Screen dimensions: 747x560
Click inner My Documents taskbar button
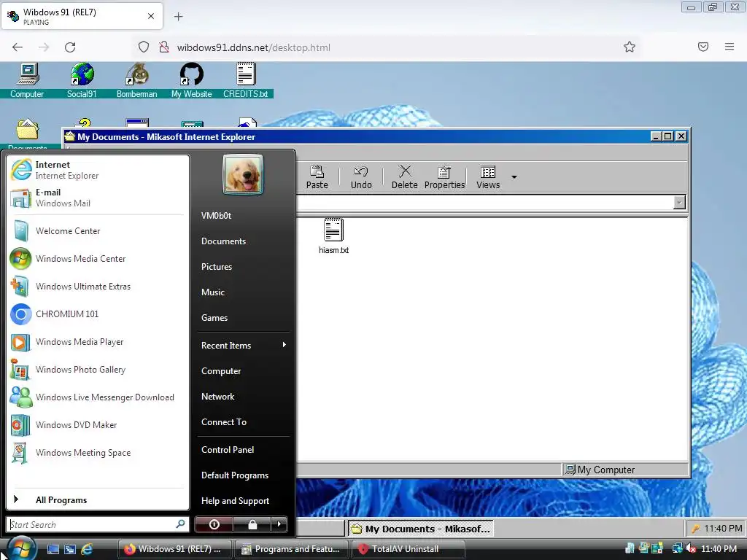[x=421, y=529]
